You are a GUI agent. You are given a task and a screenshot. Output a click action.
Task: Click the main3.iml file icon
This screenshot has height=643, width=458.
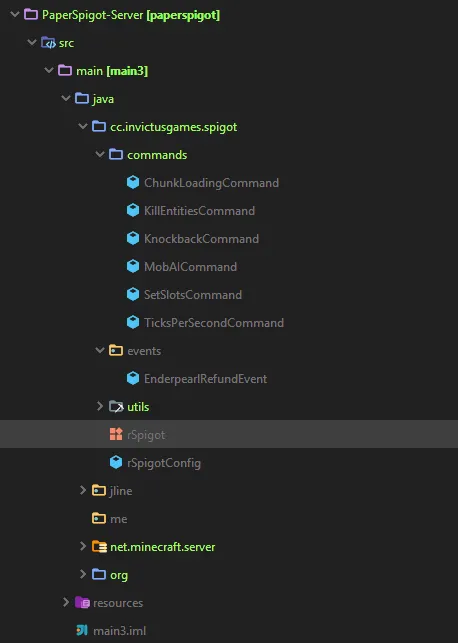coord(82,630)
